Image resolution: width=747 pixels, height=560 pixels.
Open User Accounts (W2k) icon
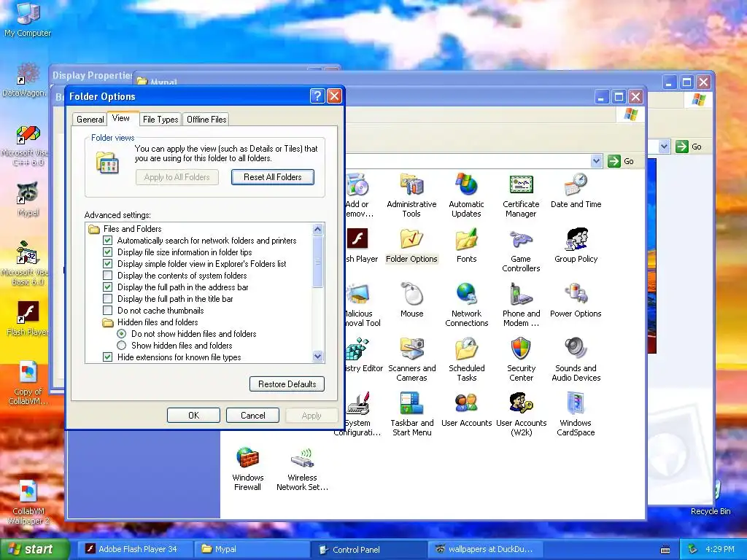[521, 414]
